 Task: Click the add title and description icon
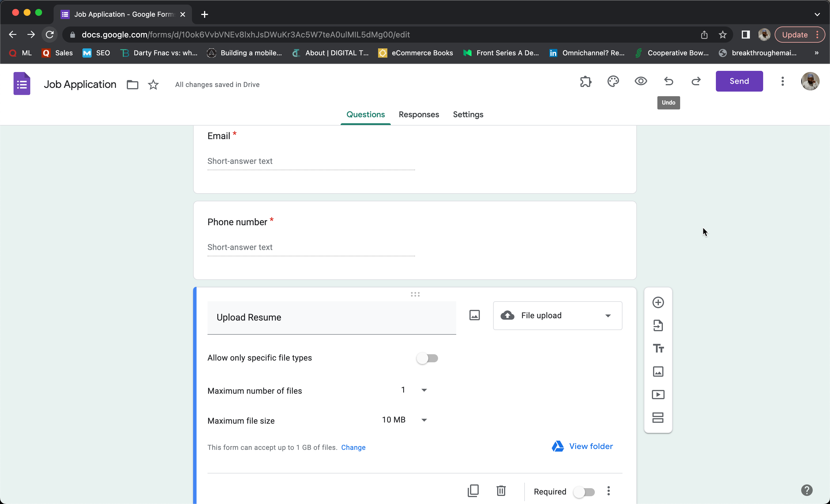658,348
